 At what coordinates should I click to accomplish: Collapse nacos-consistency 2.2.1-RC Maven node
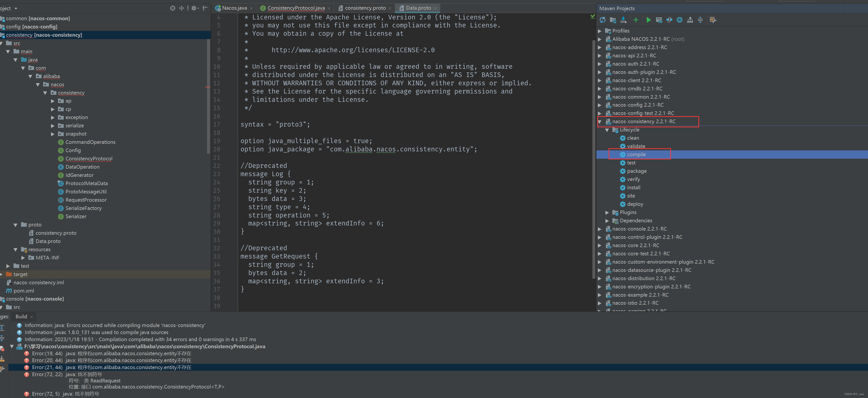tap(600, 122)
